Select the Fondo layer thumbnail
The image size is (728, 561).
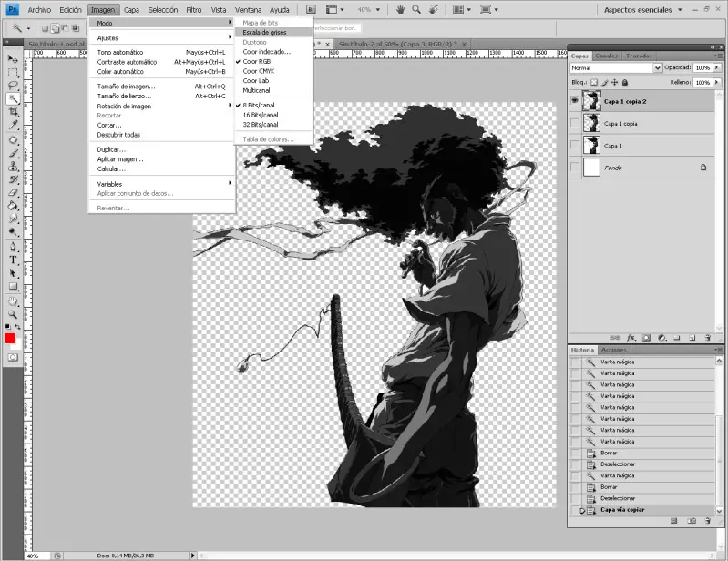[x=591, y=167]
